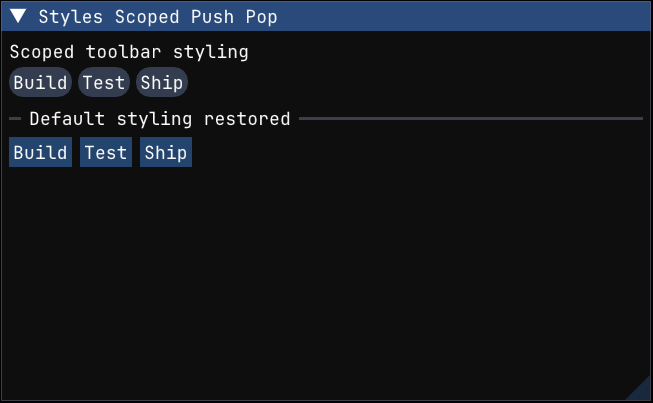Click the Default styling restored separator text
This screenshot has height=403, width=653.
coord(160,119)
